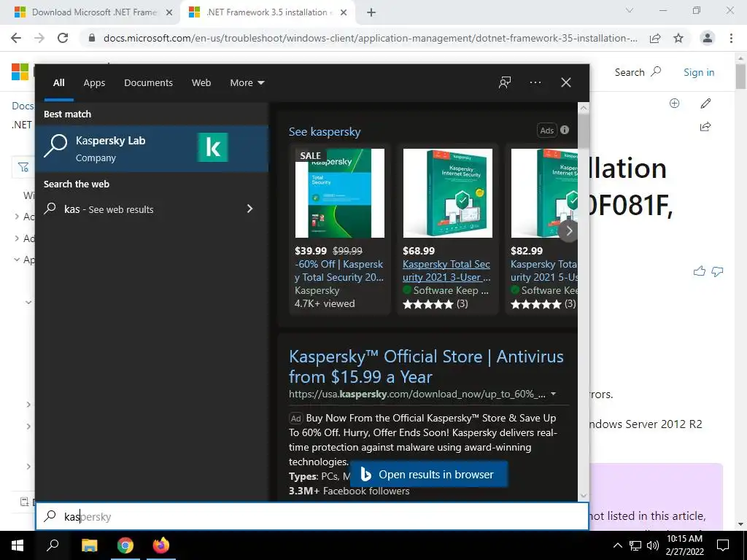Switch to the Documents search filter

click(148, 82)
